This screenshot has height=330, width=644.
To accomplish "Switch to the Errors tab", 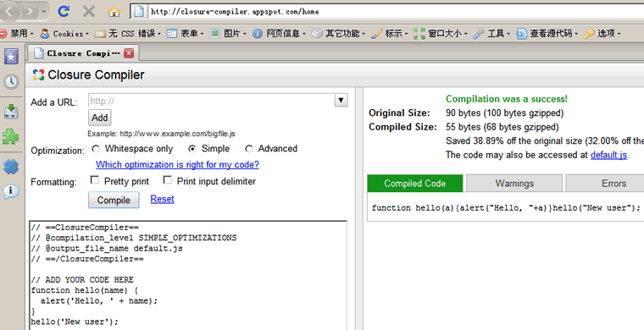I will coord(605,184).
